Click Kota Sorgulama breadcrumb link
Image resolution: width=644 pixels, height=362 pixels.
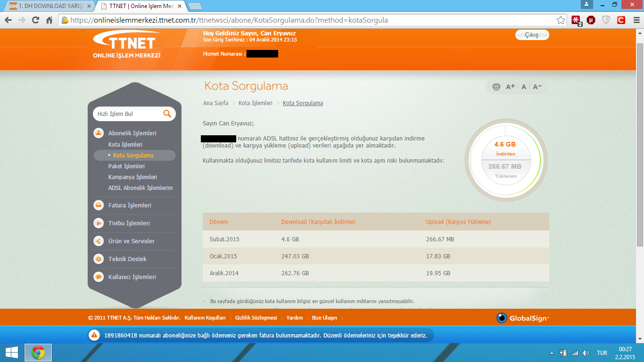click(303, 103)
